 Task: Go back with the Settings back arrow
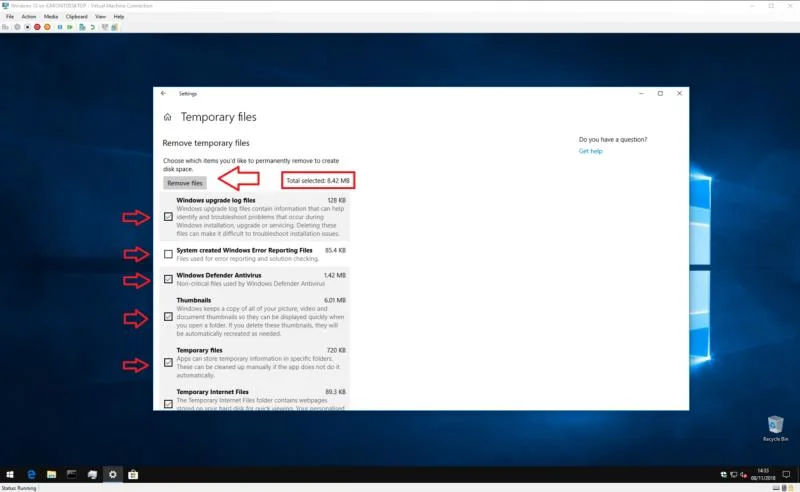click(163, 93)
